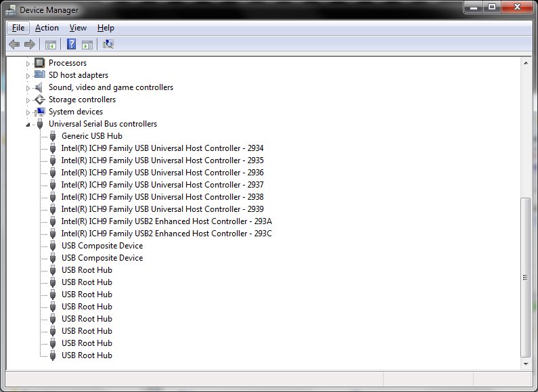Select Universal Serial Bus controllers label
Screen dimensions: 538x392
coord(103,124)
